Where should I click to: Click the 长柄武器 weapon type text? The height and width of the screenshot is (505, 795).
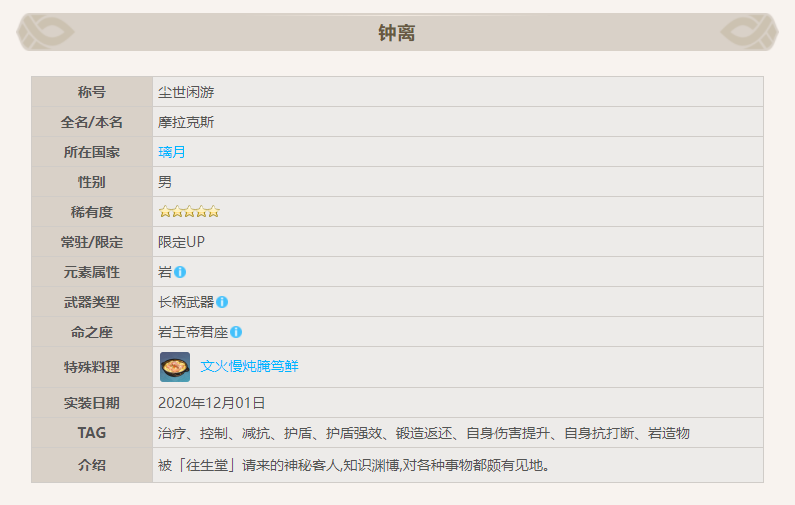[186, 302]
